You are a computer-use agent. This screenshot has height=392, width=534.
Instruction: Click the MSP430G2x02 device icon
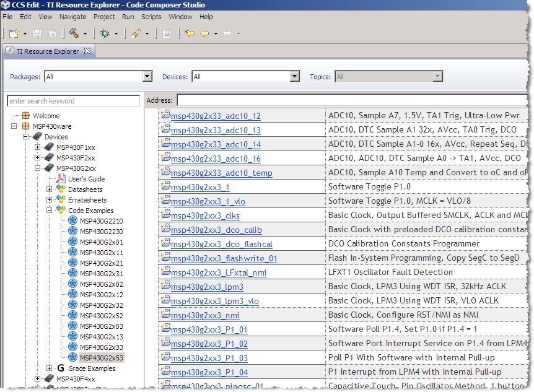click(x=72, y=284)
